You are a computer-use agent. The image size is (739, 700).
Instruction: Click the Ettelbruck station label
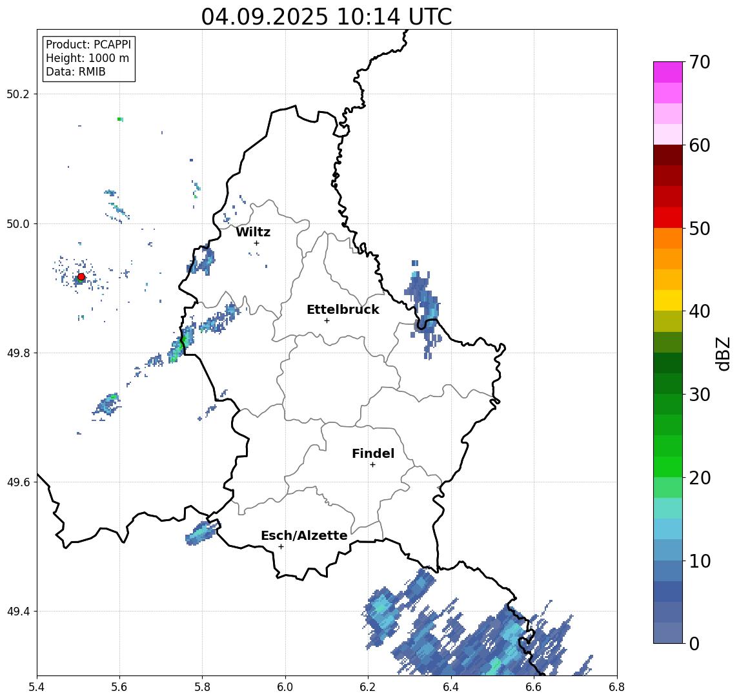[x=343, y=309]
